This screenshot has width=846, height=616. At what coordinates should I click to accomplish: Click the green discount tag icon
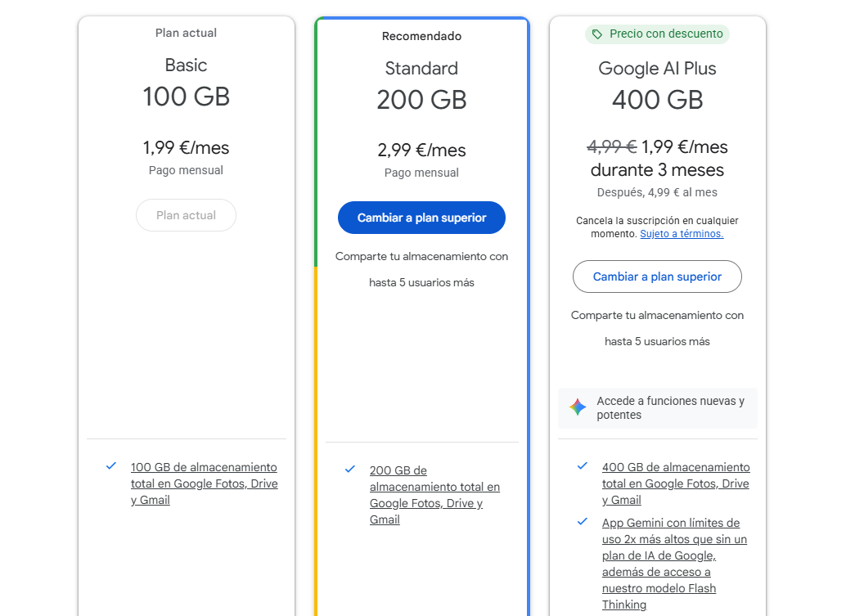pos(596,34)
